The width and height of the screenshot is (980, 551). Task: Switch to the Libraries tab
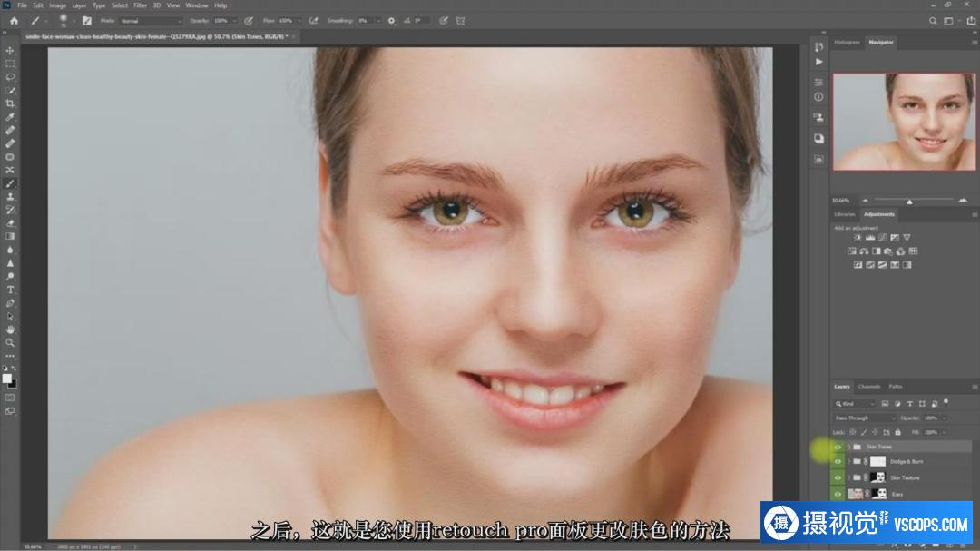[x=845, y=214]
